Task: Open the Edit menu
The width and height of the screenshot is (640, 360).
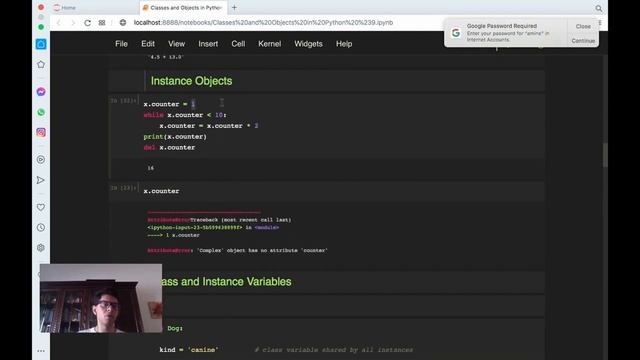Action: pyautogui.click(x=148, y=44)
